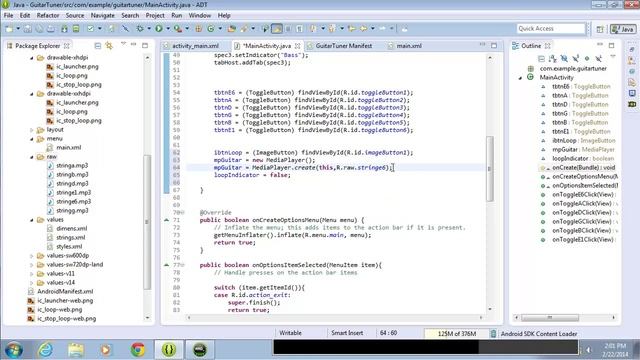This screenshot has width=640, height=360.
Task: Open the Refactor menu
Action: click(x=48, y=16)
